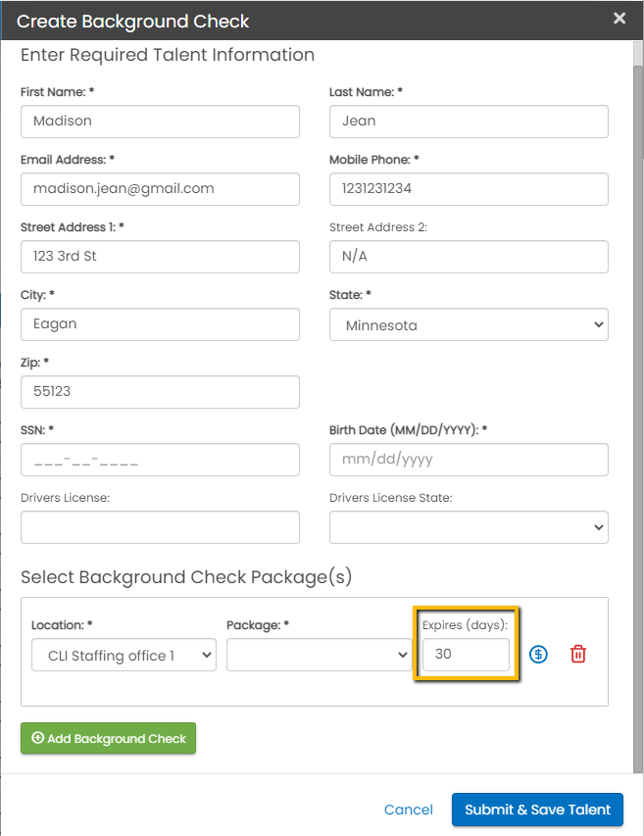The image size is (644, 836).
Task: Click the Enter Required Talent Information heading
Action: [x=168, y=55]
